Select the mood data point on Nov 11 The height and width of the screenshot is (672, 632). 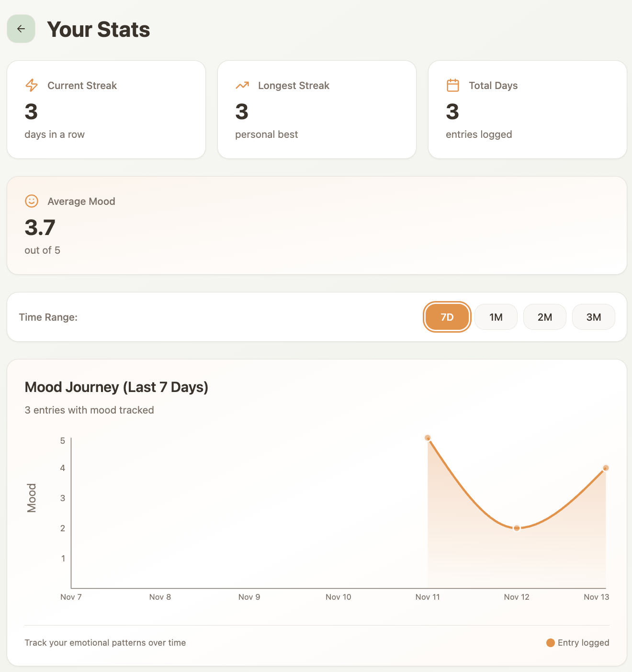click(428, 438)
